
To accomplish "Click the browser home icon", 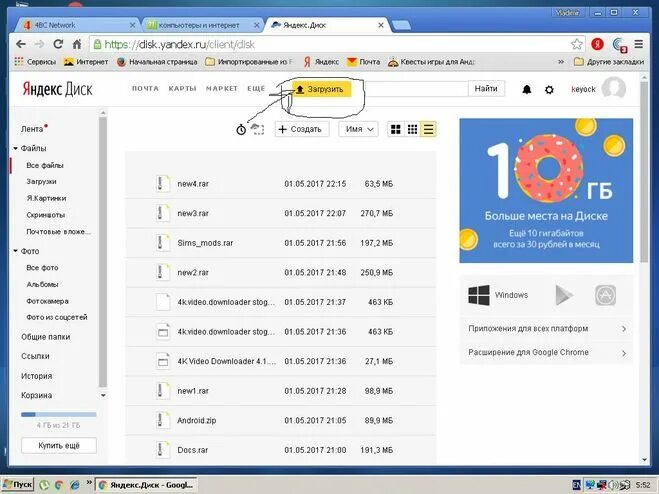I will click(76, 44).
